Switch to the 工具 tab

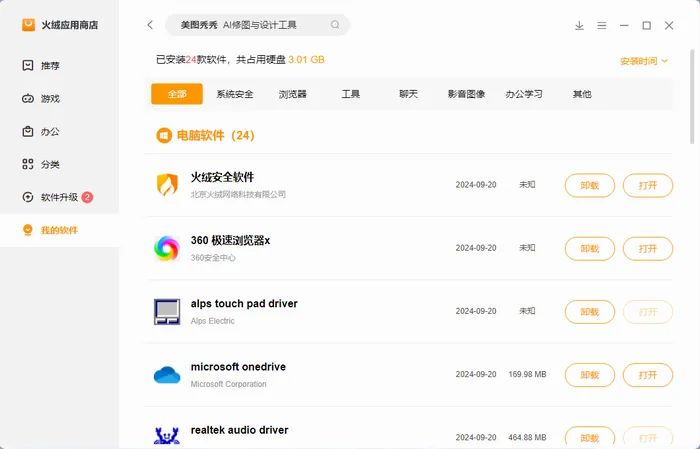(350, 94)
